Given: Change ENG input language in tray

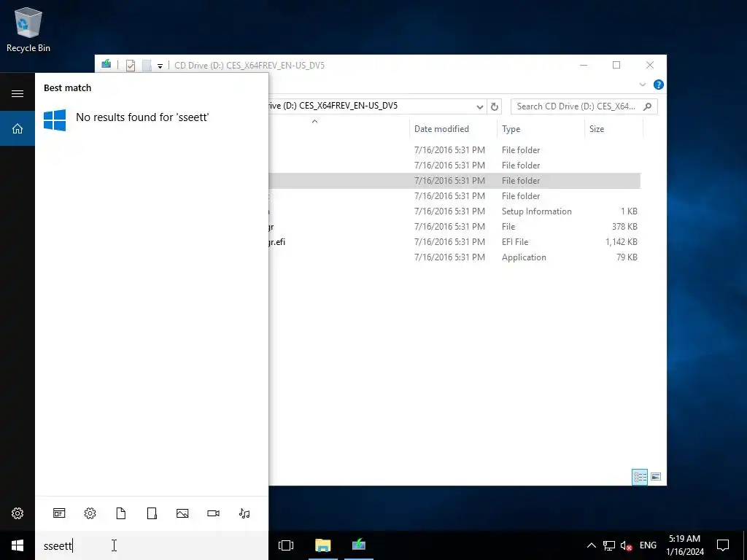Looking at the screenshot, I should (x=648, y=545).
